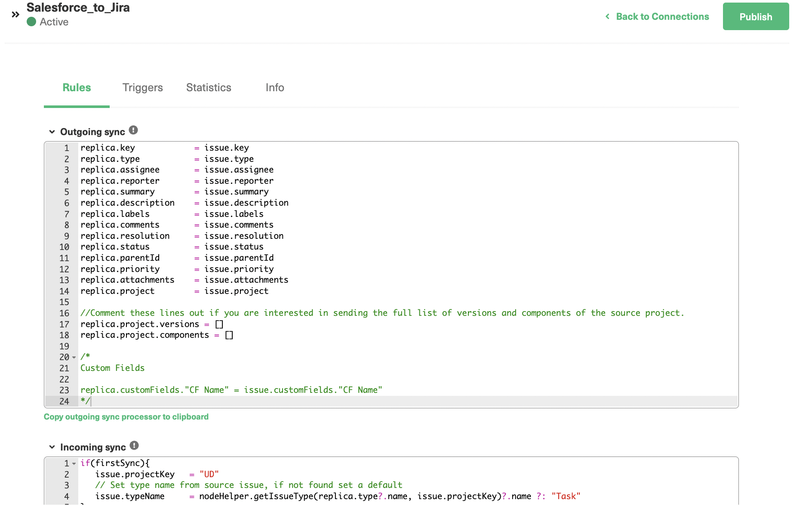Viewport: 812px width, 506px height.
Task: Expand the sidebar with double-chevron icon
Action: (15, 15)
